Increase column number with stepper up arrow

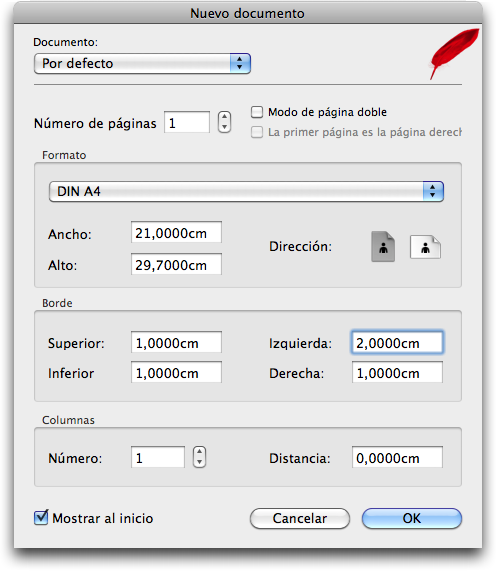[x=199, y=452]
